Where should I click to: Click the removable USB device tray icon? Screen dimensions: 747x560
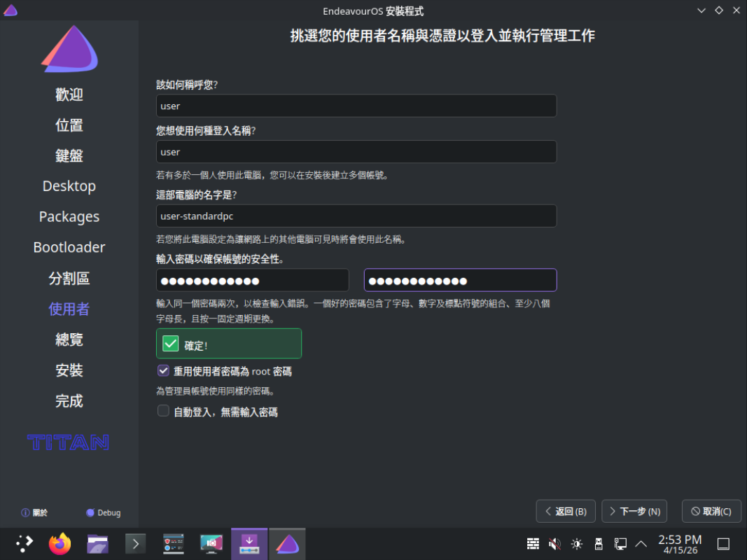pyautogui.click(x=598, y=544)
